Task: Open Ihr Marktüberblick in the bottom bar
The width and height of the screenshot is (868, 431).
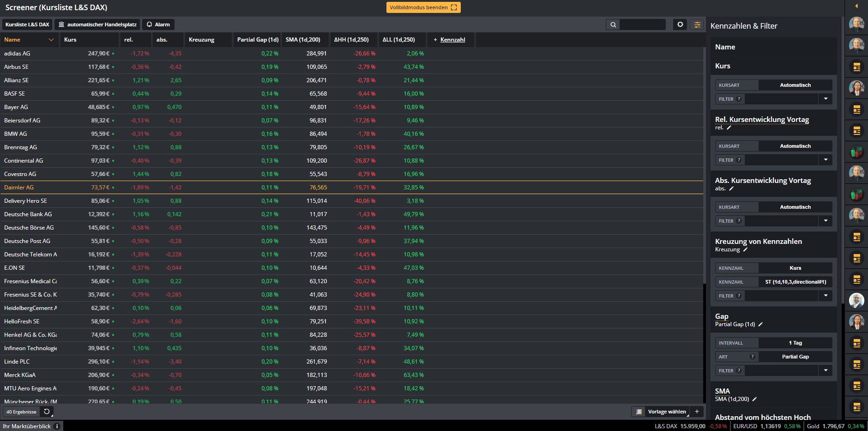Action: tap(27, 426)
